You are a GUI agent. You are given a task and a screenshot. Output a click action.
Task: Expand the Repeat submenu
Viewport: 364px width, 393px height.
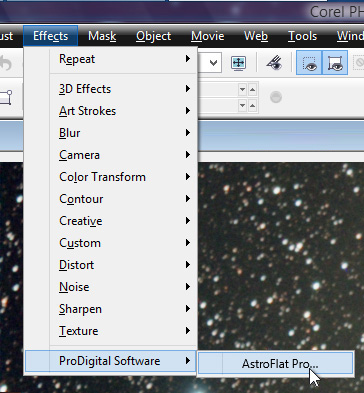point(111,59)
